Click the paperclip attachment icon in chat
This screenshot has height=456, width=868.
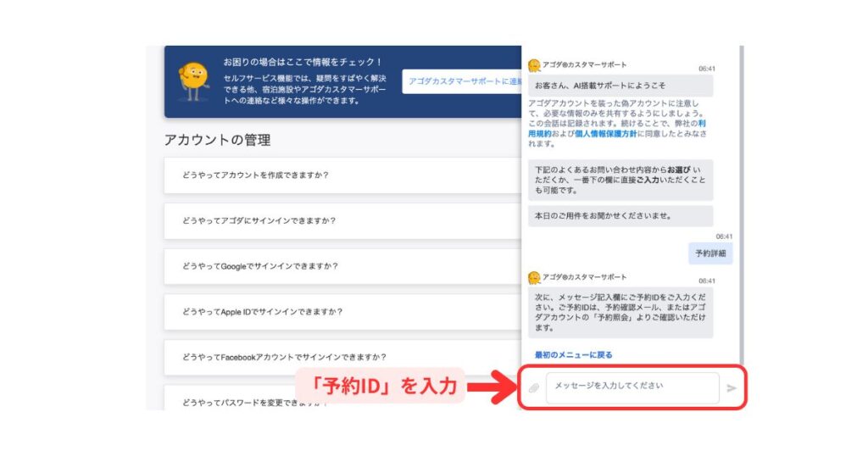(534, 388)
